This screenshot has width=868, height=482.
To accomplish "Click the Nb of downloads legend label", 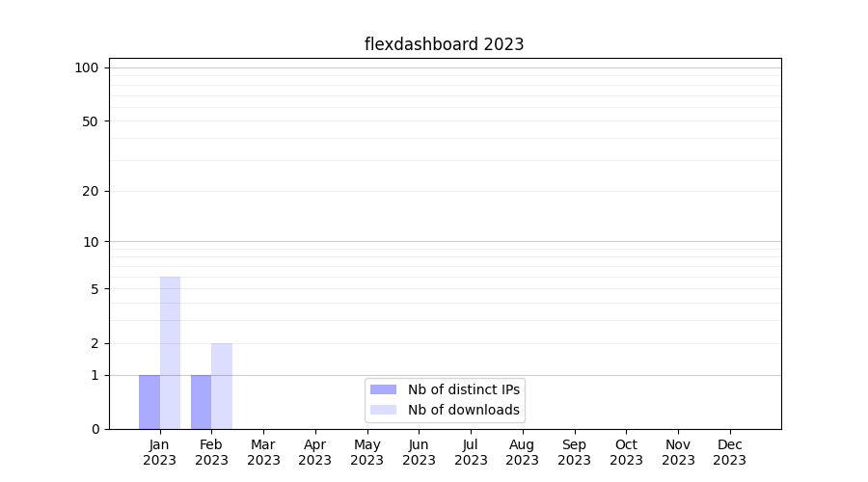I will (x=463, y=410).
